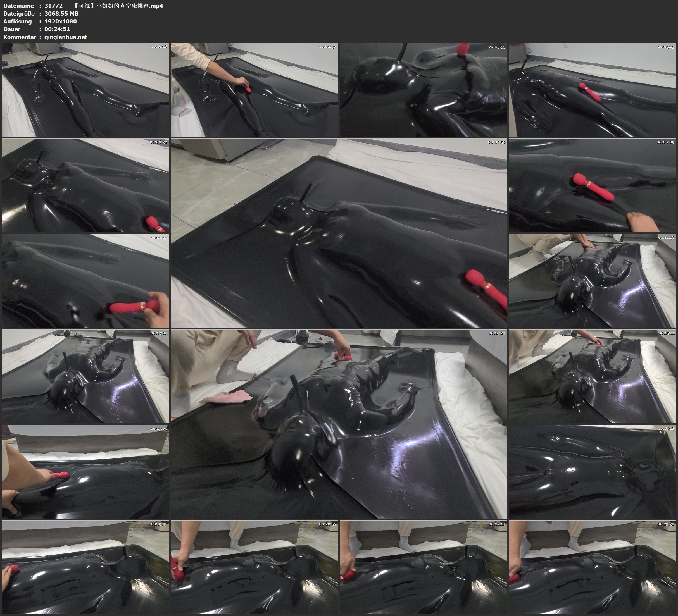
Task: Select the thumbnail at 00:06:32
Action: [x=85, y=185]
